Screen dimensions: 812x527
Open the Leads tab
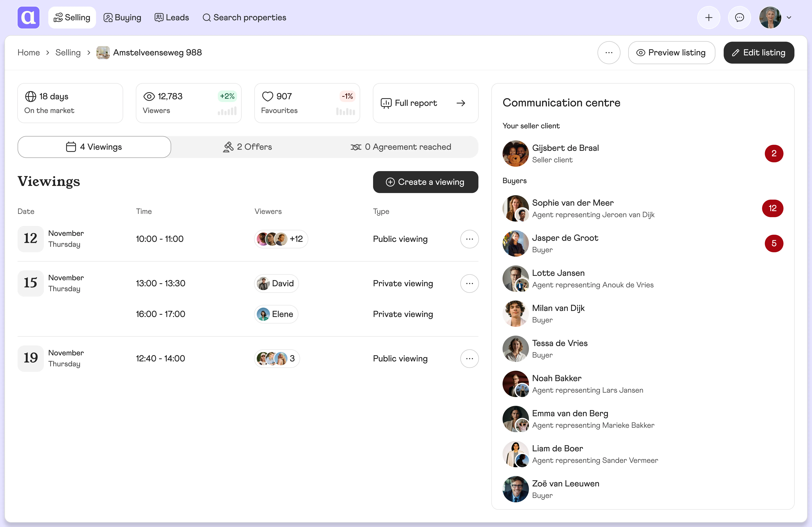point(172,17)
